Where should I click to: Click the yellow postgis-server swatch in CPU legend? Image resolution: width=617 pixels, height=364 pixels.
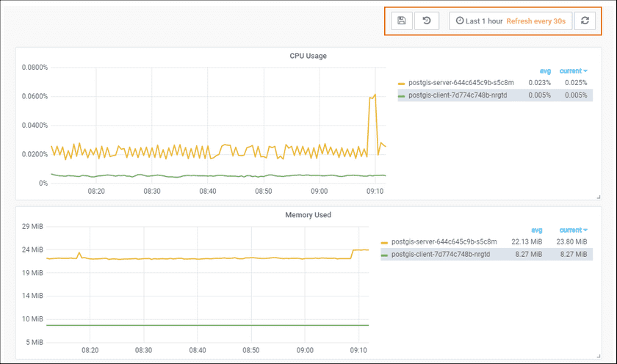[401, 84]
